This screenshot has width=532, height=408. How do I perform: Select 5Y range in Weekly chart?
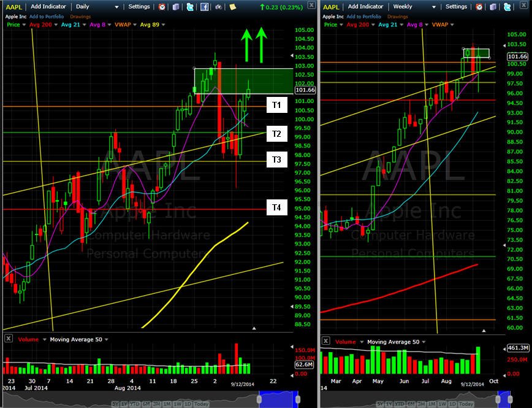click(x=380, y=404)
